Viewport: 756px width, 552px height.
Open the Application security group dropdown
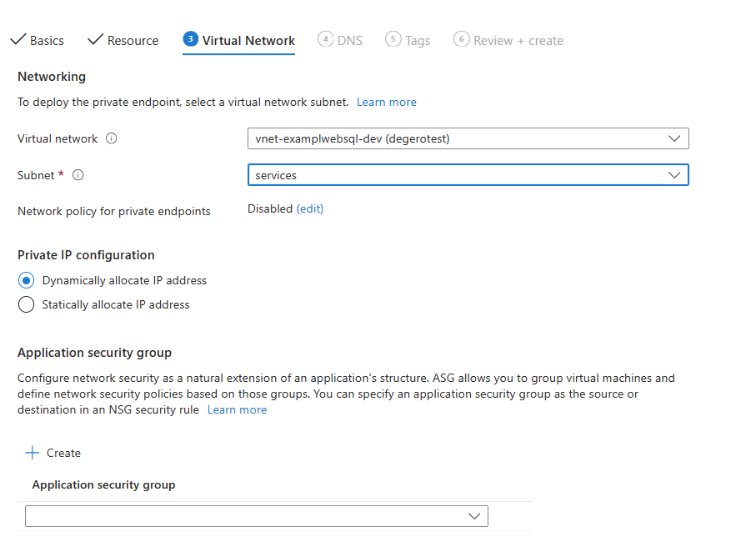(x=257, y=517)
